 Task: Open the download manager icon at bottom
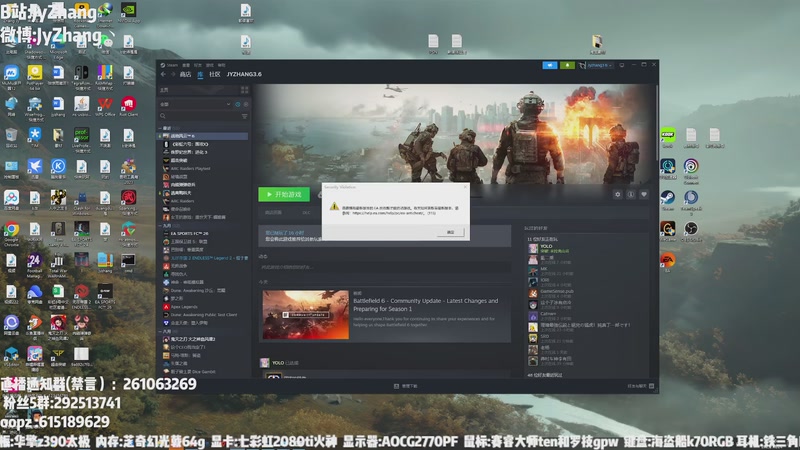click(396, 386)
